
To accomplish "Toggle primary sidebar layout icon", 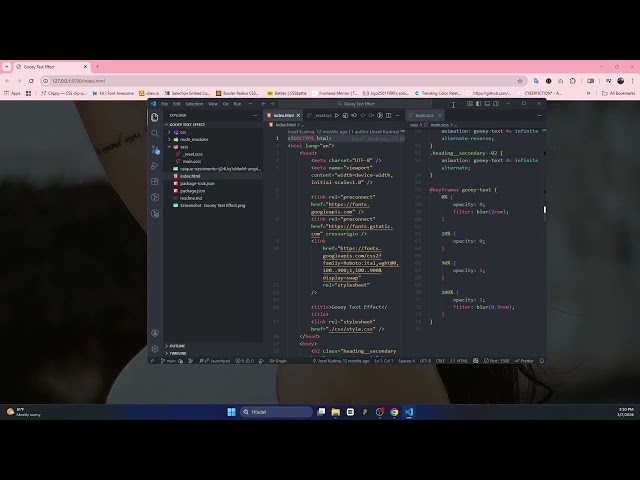I will coord(478,104).
